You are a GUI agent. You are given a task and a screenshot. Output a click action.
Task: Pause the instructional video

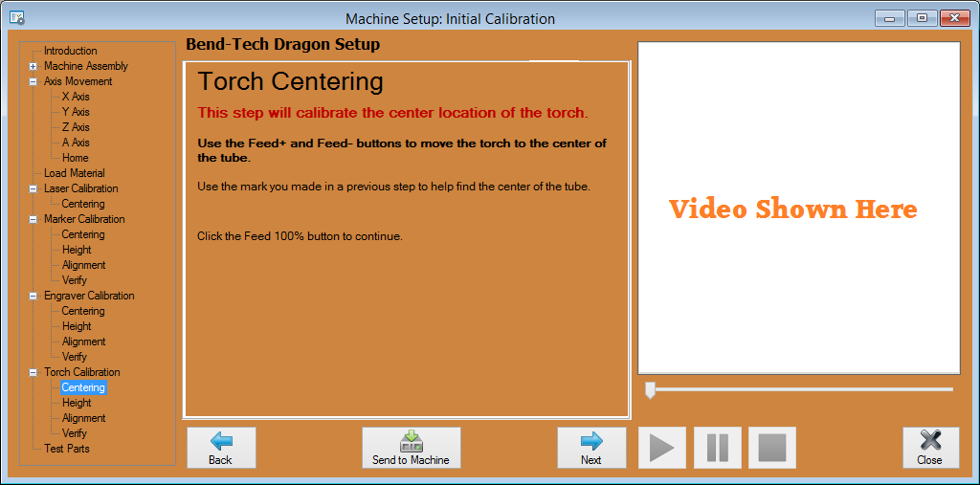pos(718,448)
